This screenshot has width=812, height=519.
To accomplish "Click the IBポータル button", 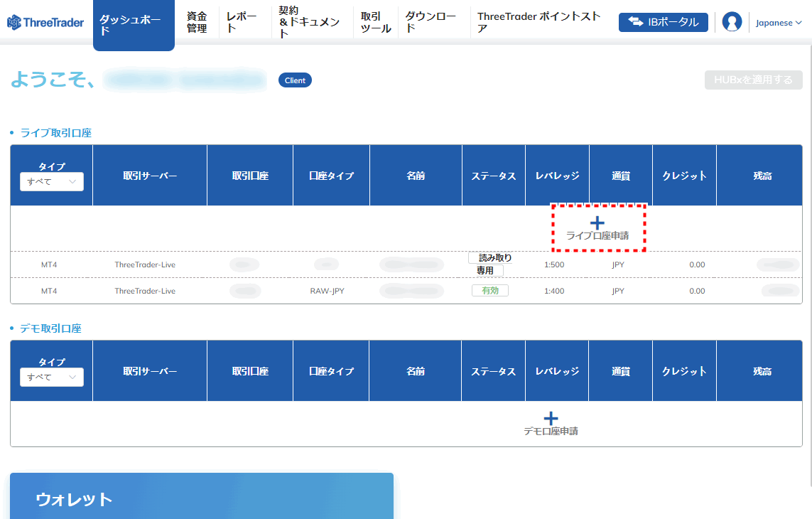I will pyautogui.click(x=663, y=22).
